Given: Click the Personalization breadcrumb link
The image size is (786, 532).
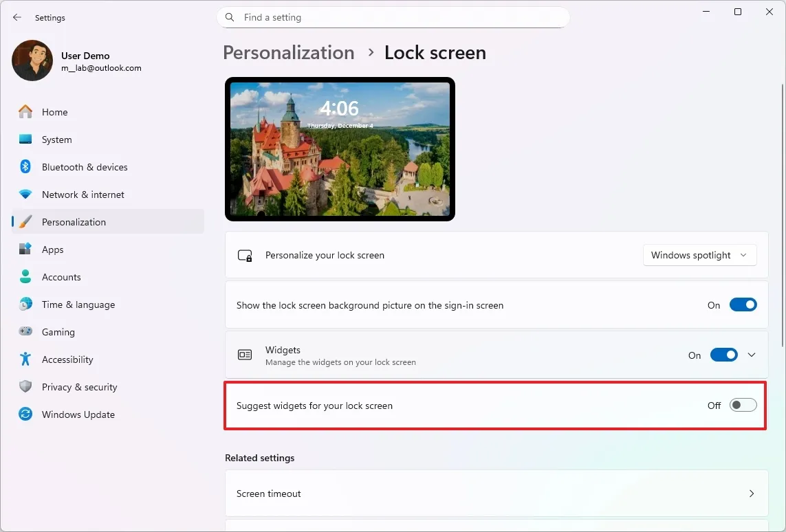Looking at the screenshot, I should click(x=288, y=52).
